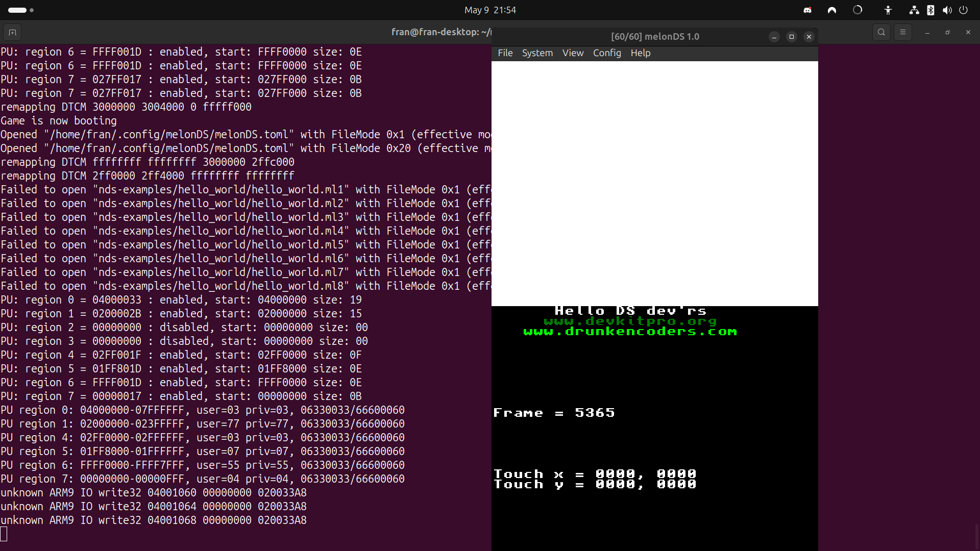Open terminal search with magnifier icon
Viewport: 980px width, 551px height.
(881, 32)
